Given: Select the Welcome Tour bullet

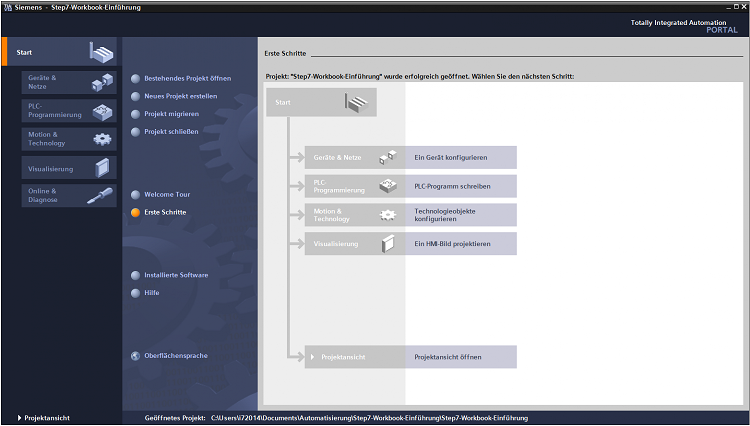Looking at the screenshot, I should (136, 194).
